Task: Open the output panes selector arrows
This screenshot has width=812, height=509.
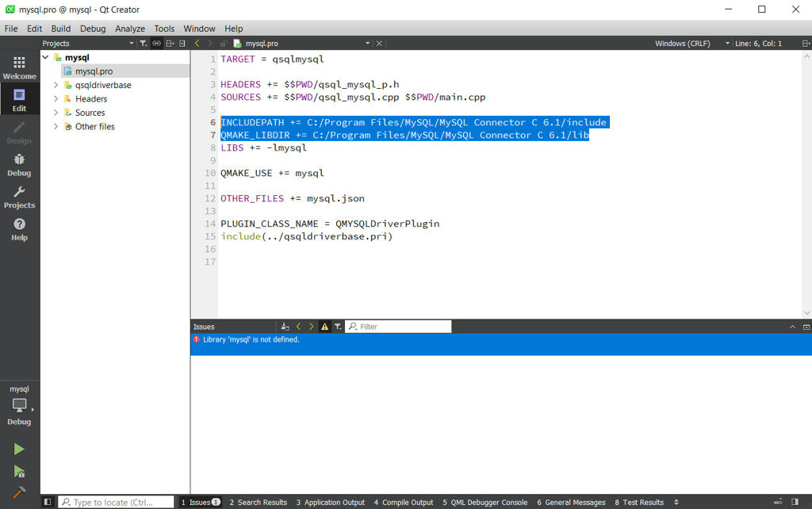Action: tap(676, 503)
